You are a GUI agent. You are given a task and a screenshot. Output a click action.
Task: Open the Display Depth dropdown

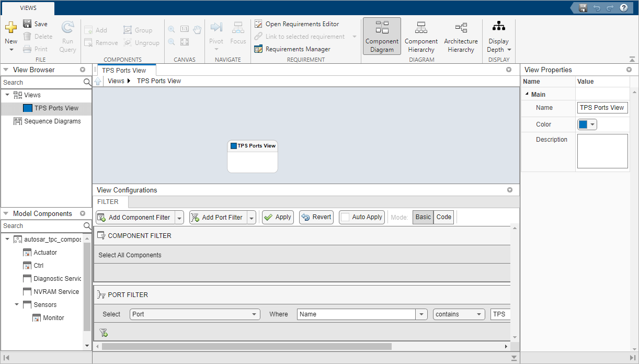coord(499,37)
